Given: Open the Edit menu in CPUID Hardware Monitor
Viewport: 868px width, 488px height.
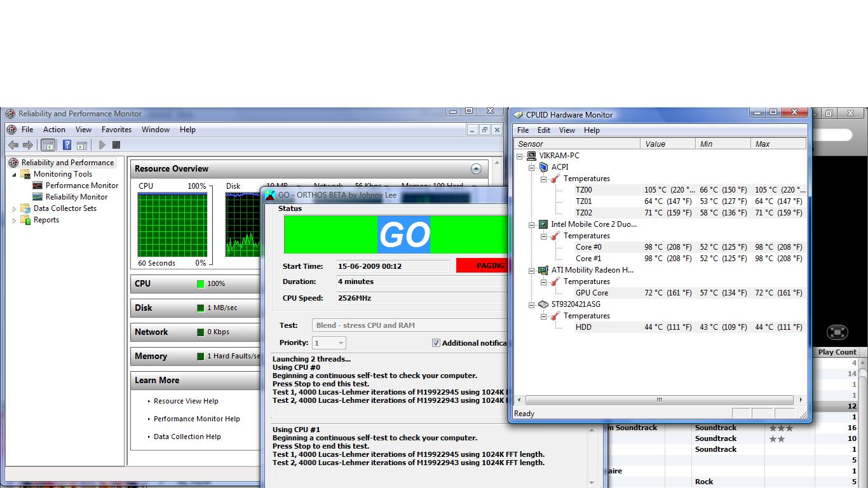Looking at the screenshot, I should (x=544, y=130).
